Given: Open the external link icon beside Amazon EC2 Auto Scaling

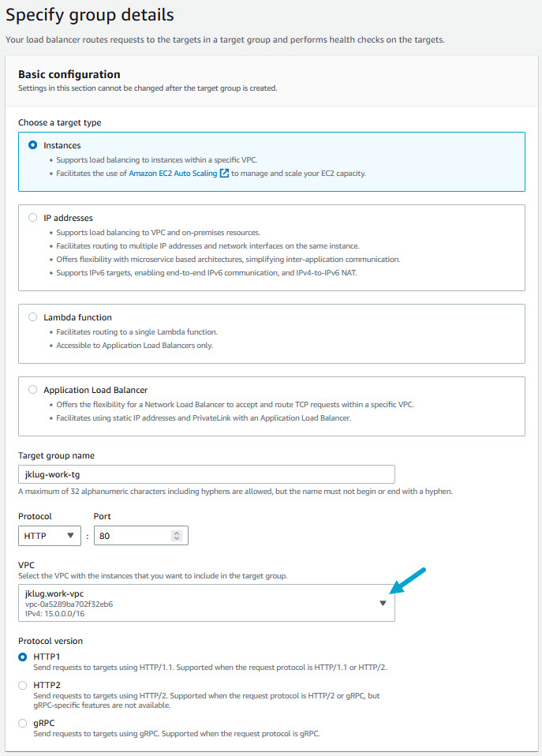Looking at the screenshot, I should (x=223, y=173).
